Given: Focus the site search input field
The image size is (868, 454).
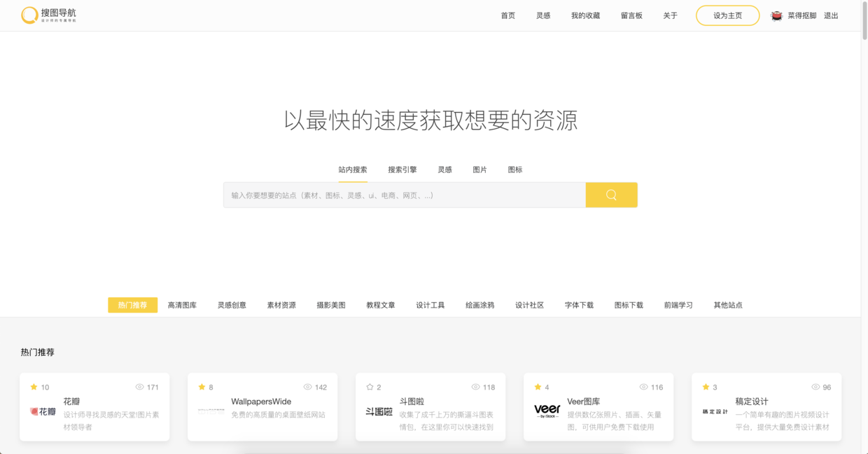Looking at the screenshot, I should [404, 195].
